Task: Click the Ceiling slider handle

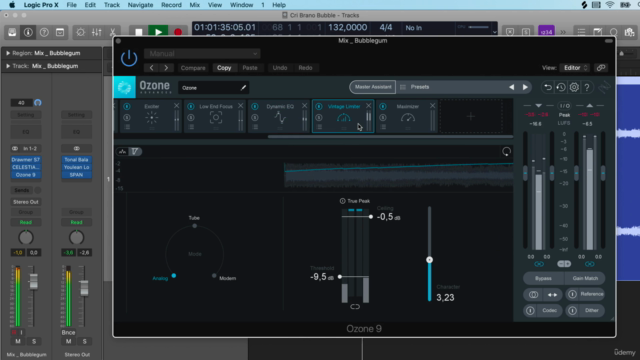Action: coord(371,217)
